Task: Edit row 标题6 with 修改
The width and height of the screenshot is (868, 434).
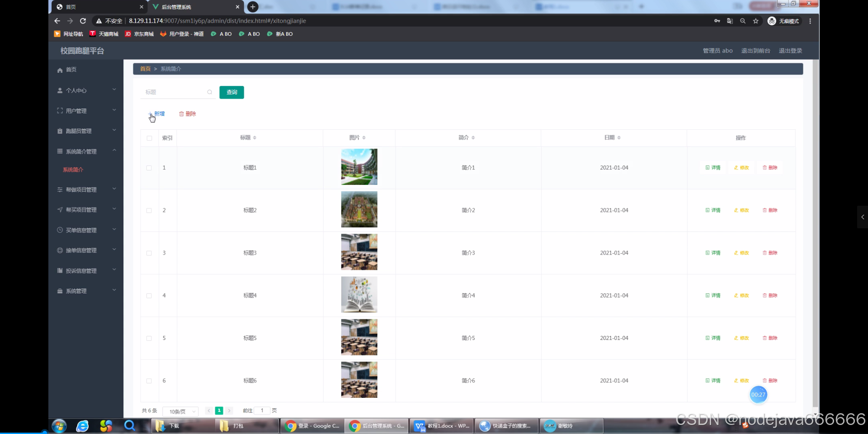Action: pos(741,381)
